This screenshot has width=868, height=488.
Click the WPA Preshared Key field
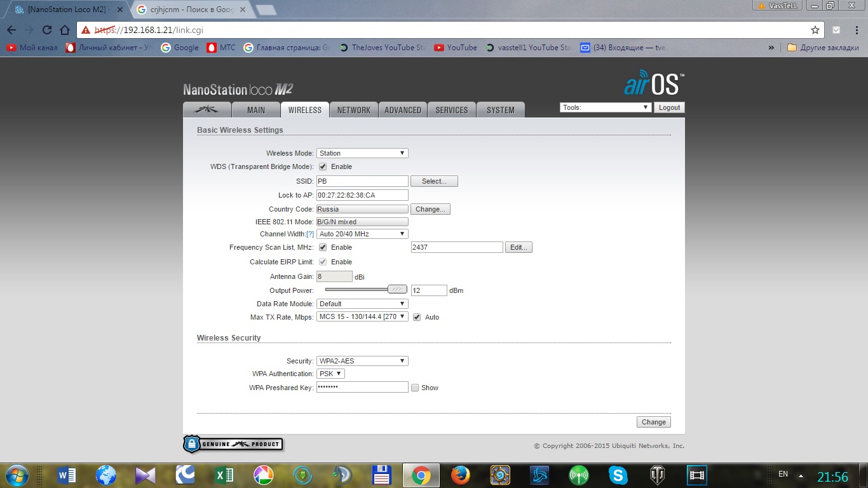[x=362, y=387]
